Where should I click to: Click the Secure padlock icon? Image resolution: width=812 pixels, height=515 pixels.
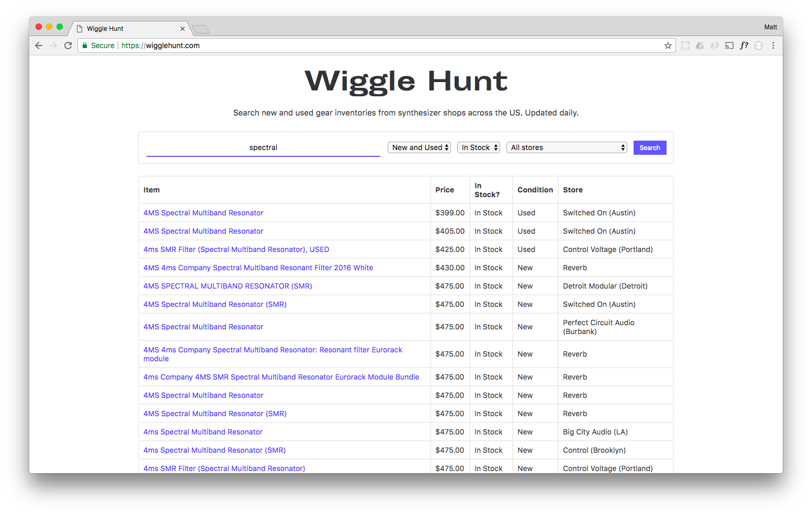click(x=84, y=45)
